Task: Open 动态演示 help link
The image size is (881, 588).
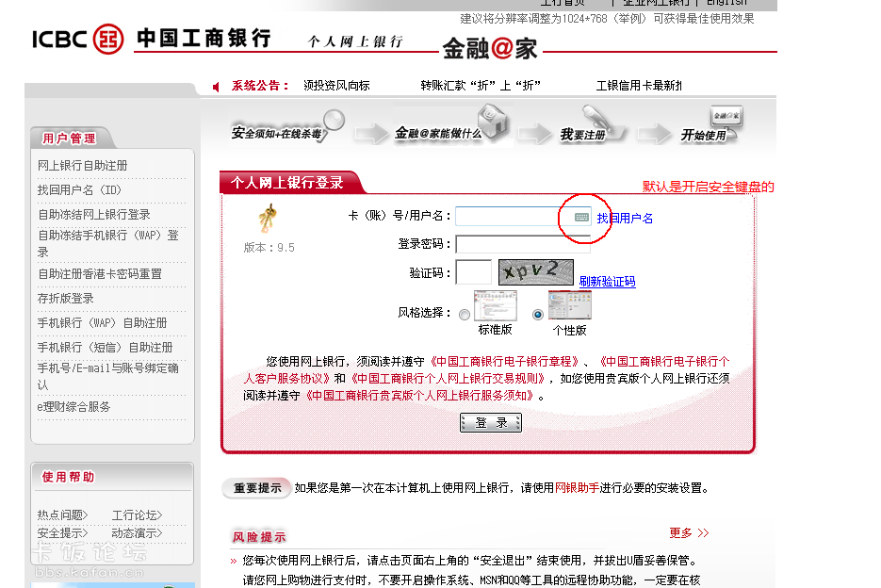Action: point(137,532)
